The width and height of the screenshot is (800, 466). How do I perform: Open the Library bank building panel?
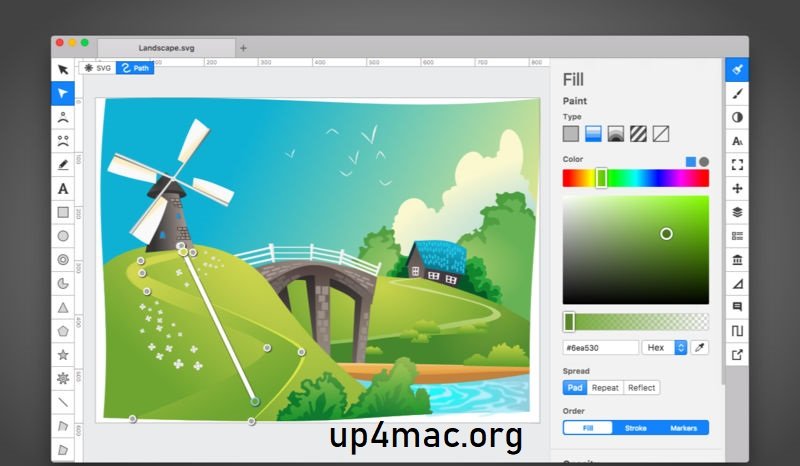[x=737, y=260]
